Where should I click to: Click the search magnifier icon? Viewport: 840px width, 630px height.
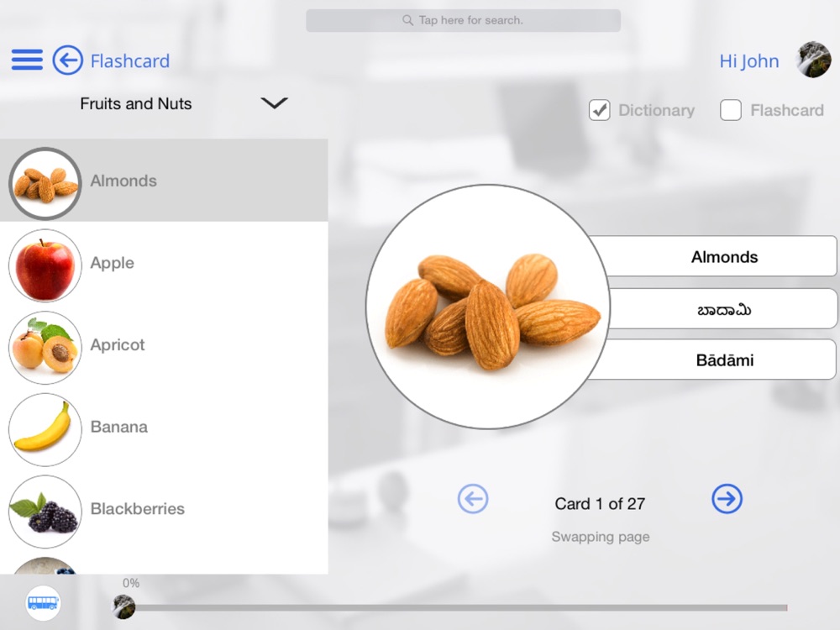(407, 20)
